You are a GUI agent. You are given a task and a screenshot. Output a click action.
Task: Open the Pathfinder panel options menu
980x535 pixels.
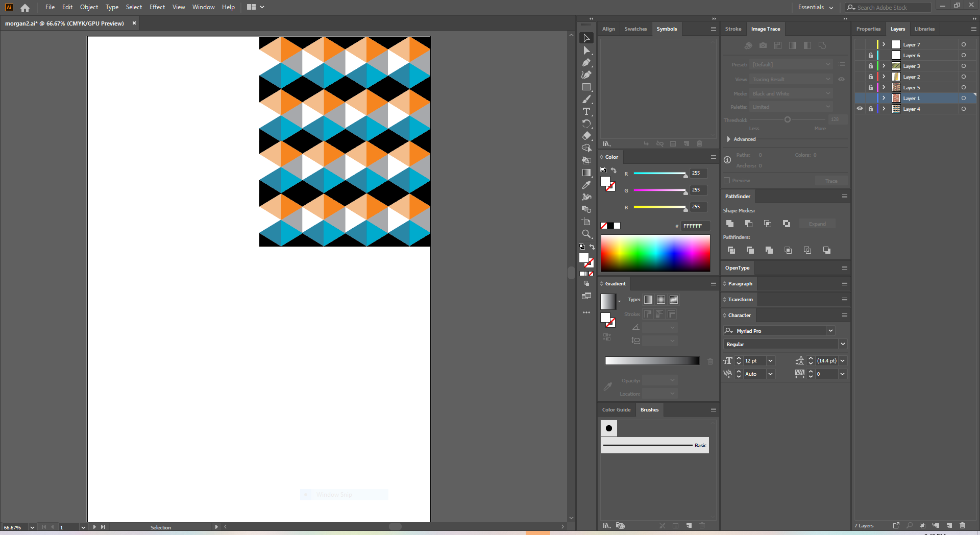845,197
